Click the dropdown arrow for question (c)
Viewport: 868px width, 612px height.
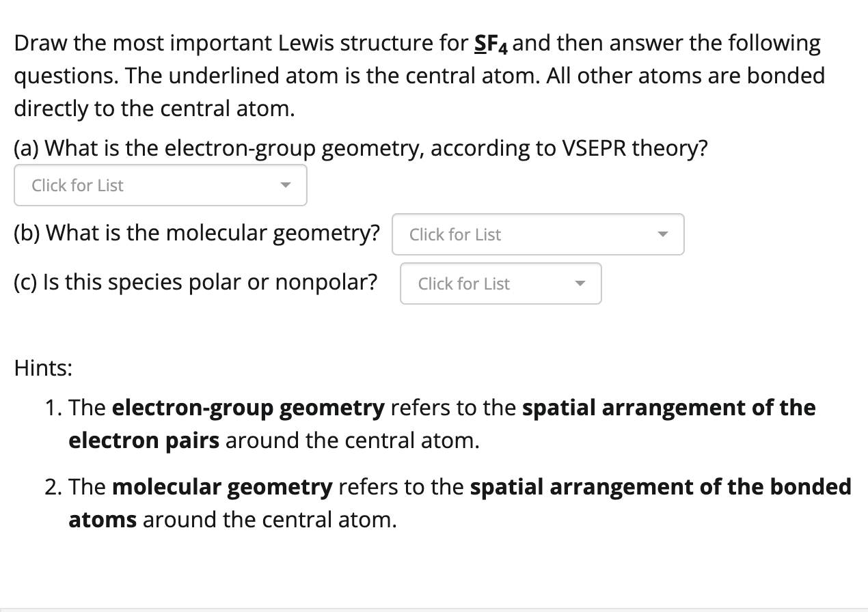coord(580,283)
